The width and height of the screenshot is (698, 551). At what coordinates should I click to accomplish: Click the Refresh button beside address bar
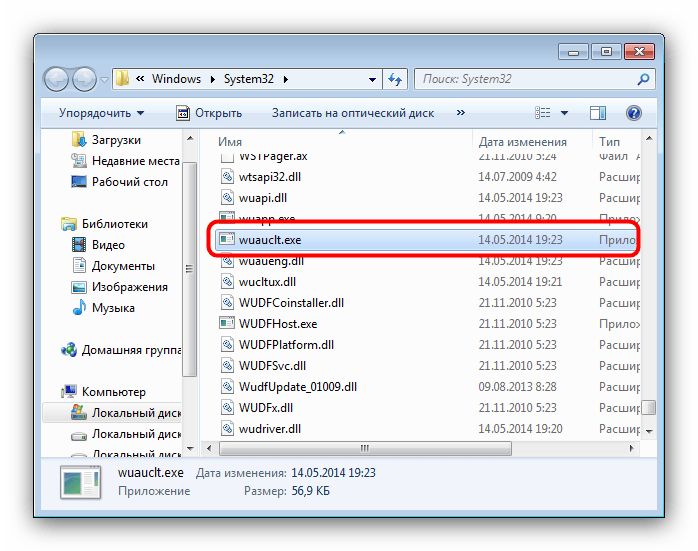point(395,79)
